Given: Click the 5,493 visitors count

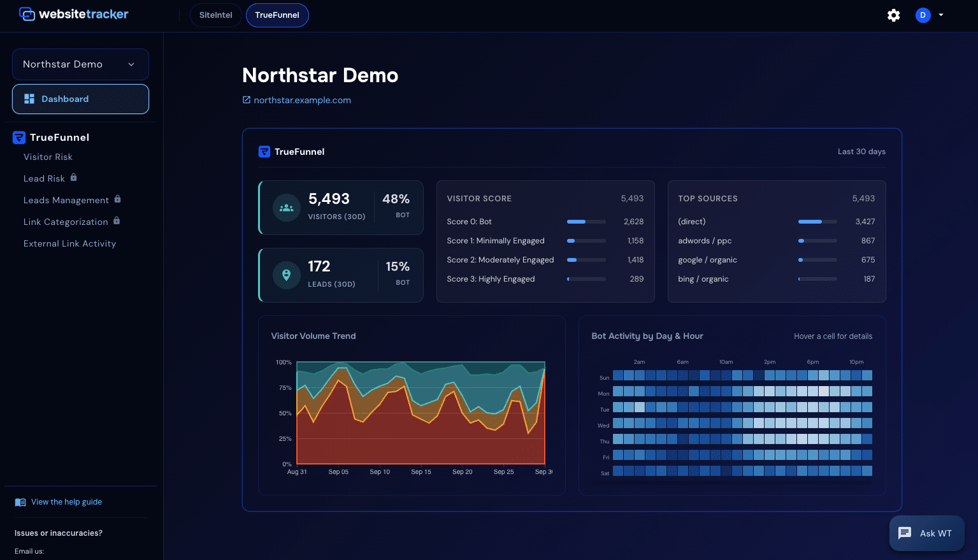Looking at the screenshot, I should [x=329, y=199].
